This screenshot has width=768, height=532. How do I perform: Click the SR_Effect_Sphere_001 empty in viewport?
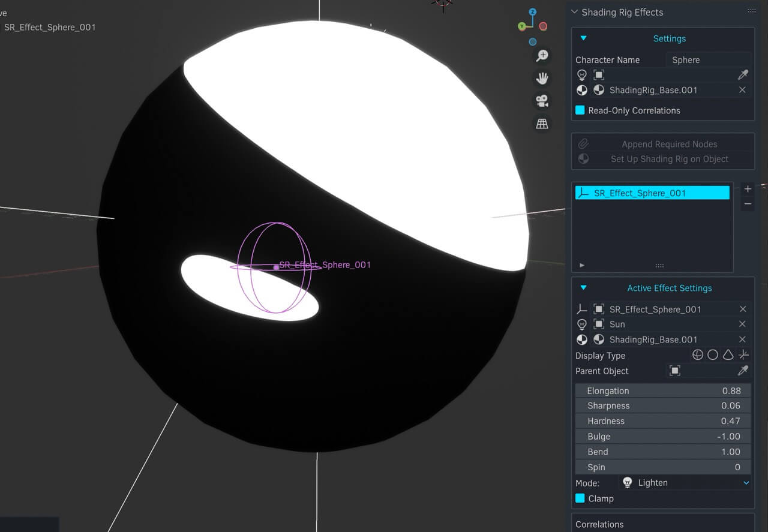276,267
